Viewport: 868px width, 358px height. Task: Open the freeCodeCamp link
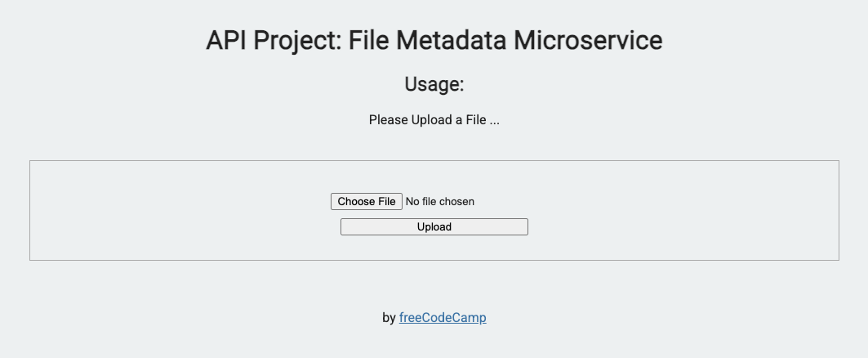pos(443,318)
